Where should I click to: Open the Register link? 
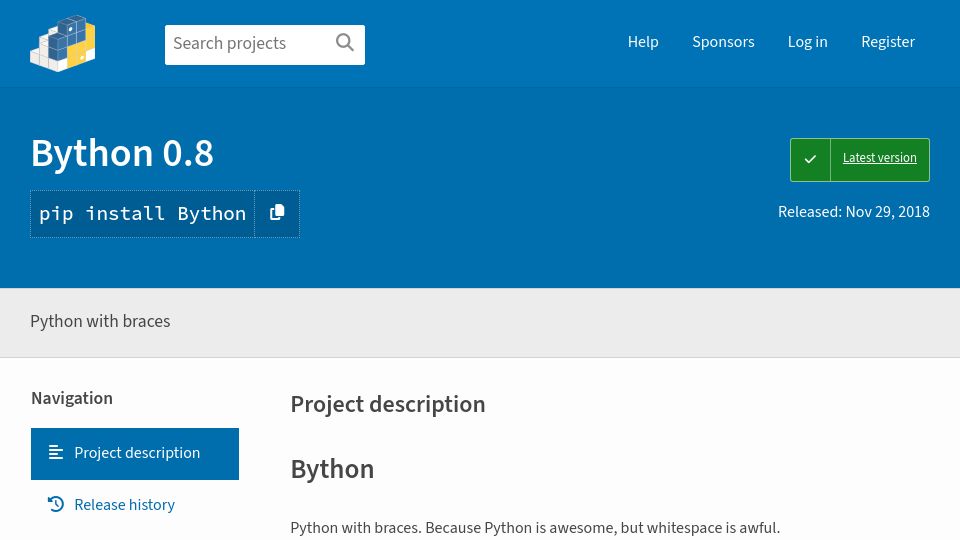tap(888, 42)
